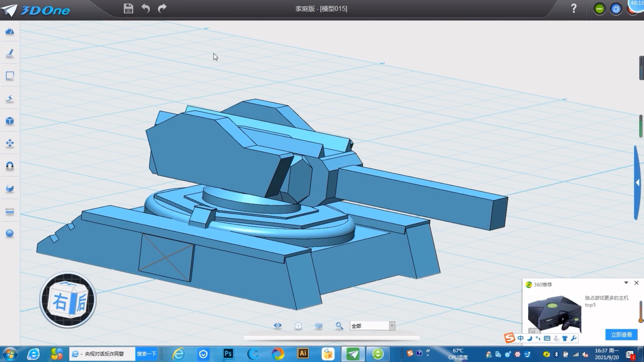Click the 立即查看 button
Image resolution: width=644 pixels, height=362 pixels.
coord(621,335)
